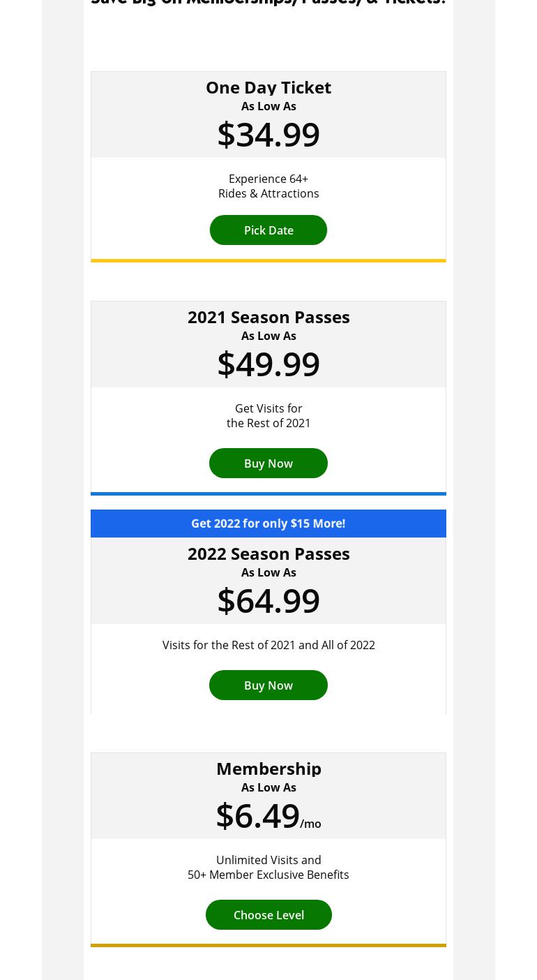This screenshot has width=537, height=980.
Task: Click the $49.99 season pass price
Action: [268, 364]
